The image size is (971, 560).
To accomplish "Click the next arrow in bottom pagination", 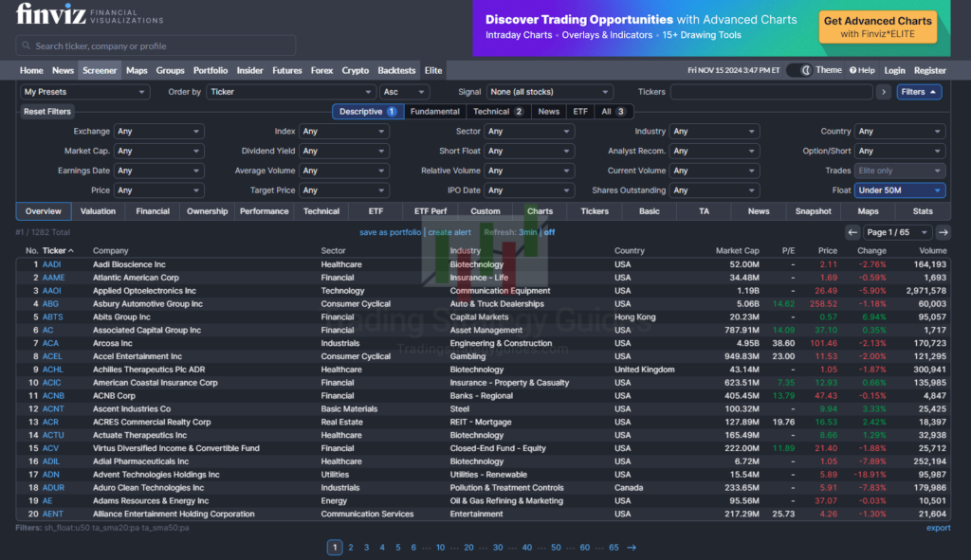I will (x=632, y=547).
